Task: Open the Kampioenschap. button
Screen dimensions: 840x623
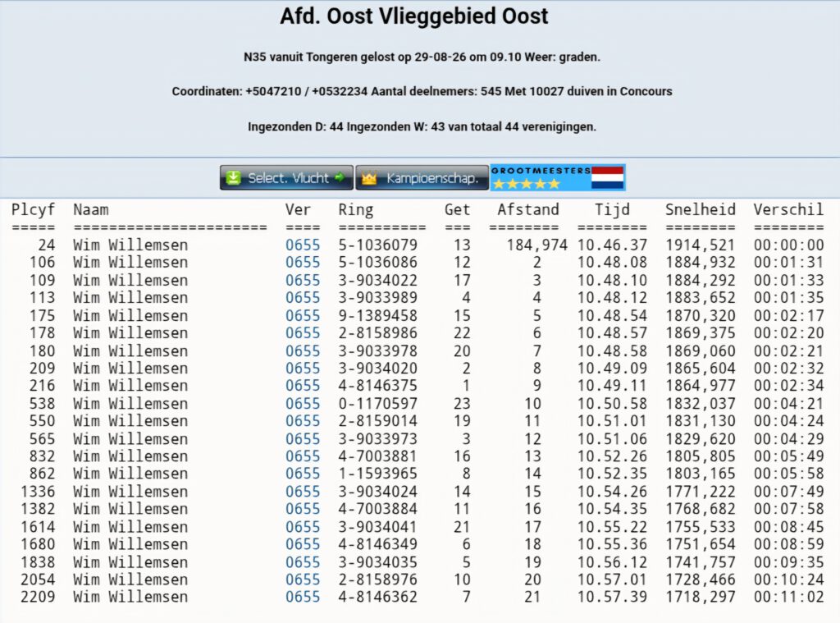Action: point(422,177)
